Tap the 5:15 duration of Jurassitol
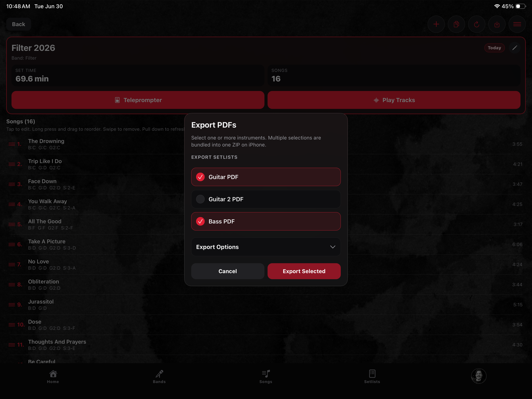 (518, 305)
